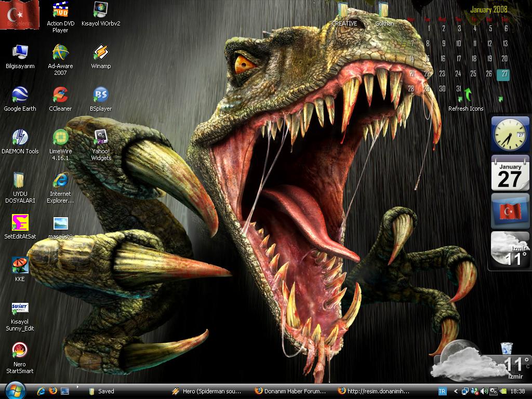Viewport: 532px width, 399px height.
Task: Open the Gökhan folder
Action: [x=384, y=15]
